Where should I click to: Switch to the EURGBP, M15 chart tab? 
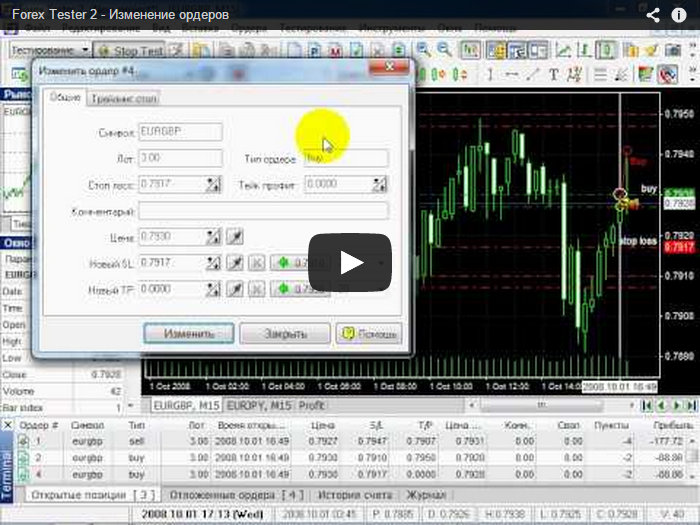[187, 405]
